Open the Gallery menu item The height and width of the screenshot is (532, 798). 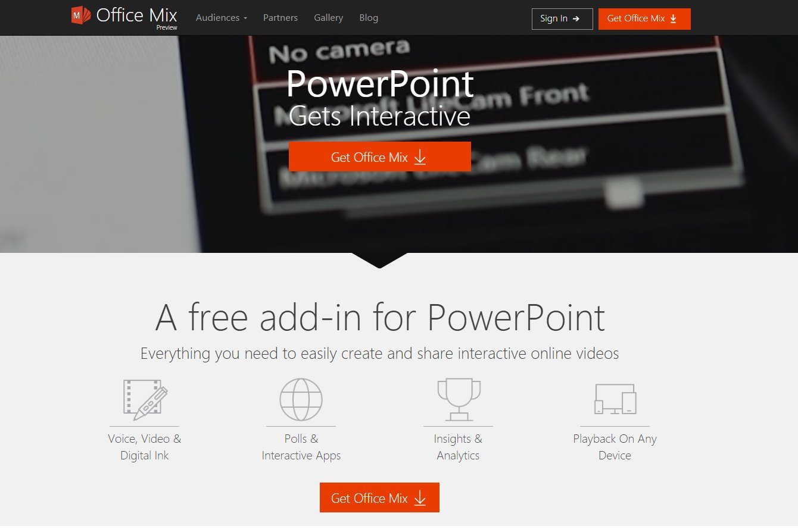329,18
